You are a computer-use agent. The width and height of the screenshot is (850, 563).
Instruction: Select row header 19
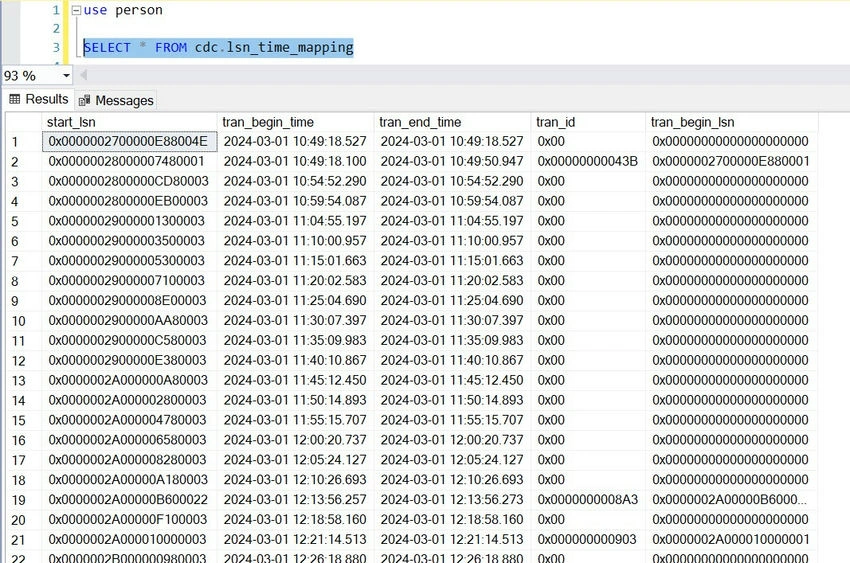point(24,500)
